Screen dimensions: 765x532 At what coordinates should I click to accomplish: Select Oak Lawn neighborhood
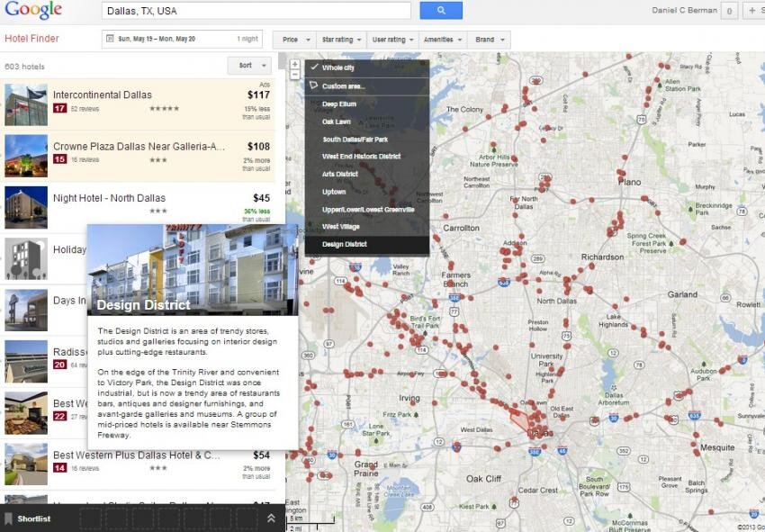click(367, 122)
